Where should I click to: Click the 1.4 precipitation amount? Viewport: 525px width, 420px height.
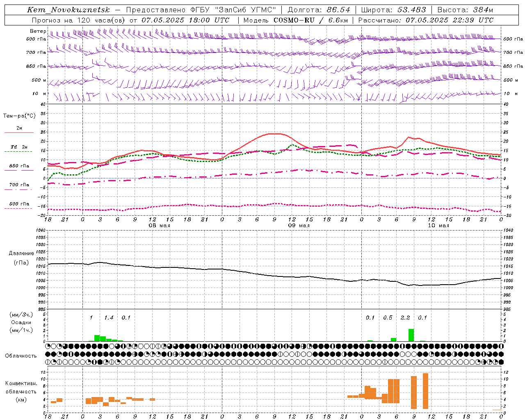109,318
